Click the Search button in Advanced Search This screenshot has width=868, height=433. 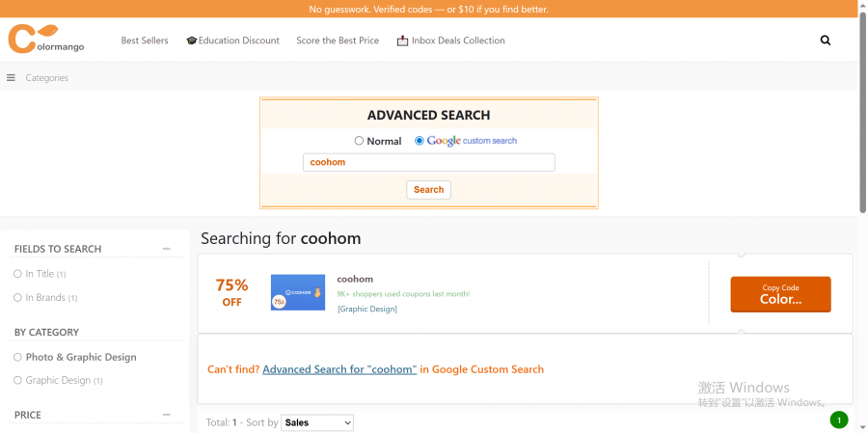[x=428, y=189]
